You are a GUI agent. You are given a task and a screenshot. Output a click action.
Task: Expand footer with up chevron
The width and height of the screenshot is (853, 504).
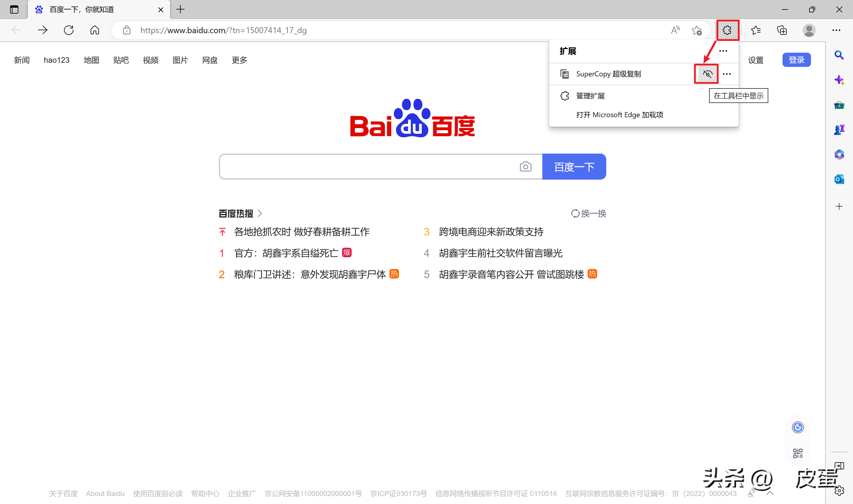click(770, 493)
